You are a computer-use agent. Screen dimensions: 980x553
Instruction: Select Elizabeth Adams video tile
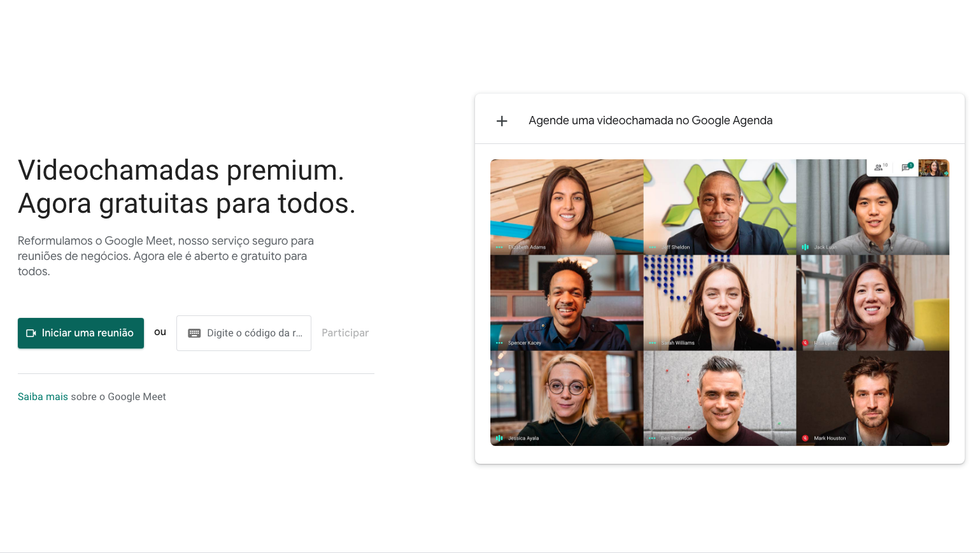[x=567, y=207]
